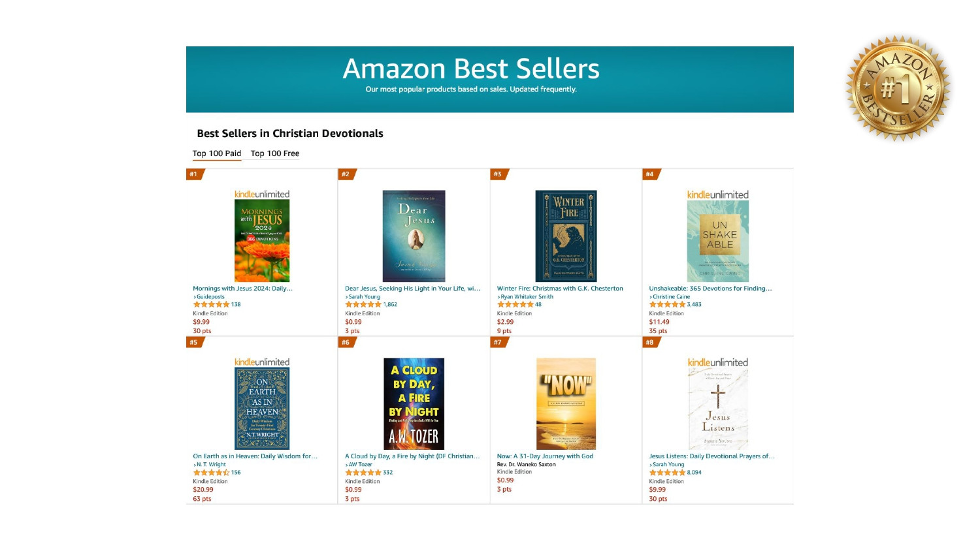Click the NOW book cover thumbnail
The width and height of the screenshot is (980, 551).
click(x=566, y=403)
